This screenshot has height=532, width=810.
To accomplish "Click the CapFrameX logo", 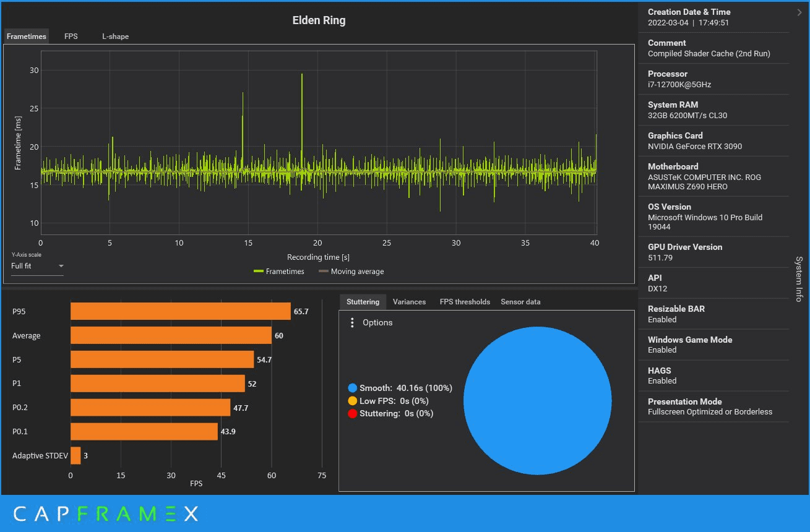I will point(106,513).
